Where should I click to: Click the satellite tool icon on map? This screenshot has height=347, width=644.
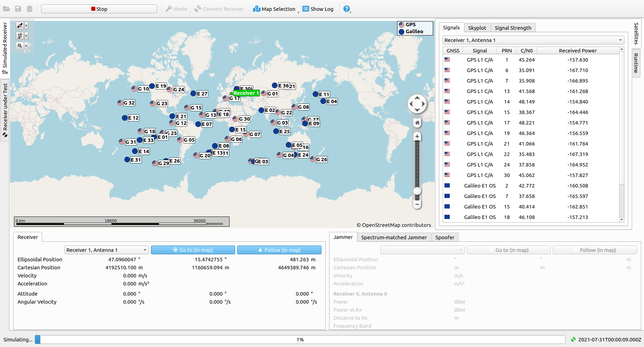[x=20, y=26]
